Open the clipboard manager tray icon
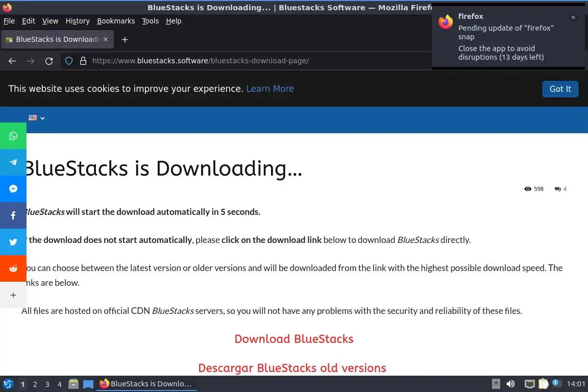The width and height of the screenshot is (588, 392). point(544,384)
